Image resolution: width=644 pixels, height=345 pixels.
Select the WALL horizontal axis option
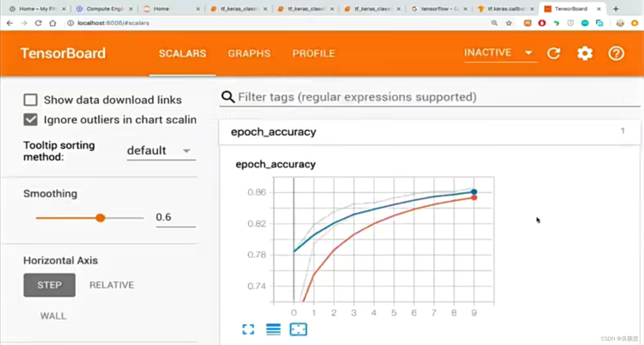coord(53,316)
